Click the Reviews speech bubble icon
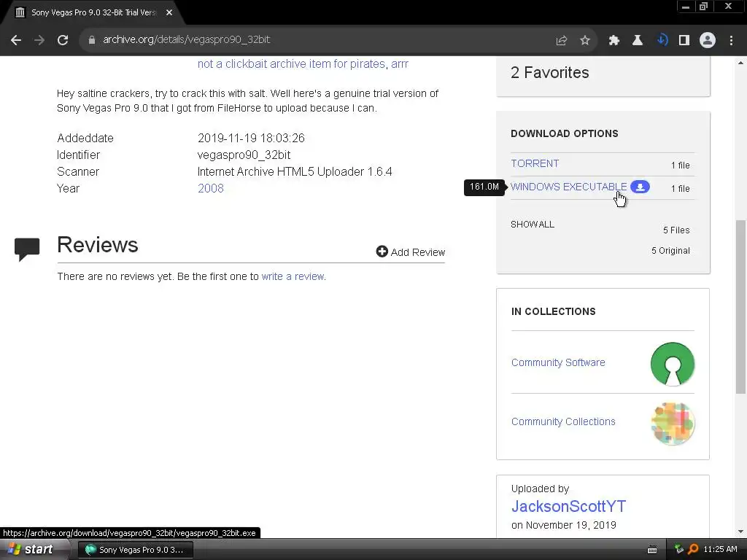This screenshot has height=560, width=747. click(27, 249)
